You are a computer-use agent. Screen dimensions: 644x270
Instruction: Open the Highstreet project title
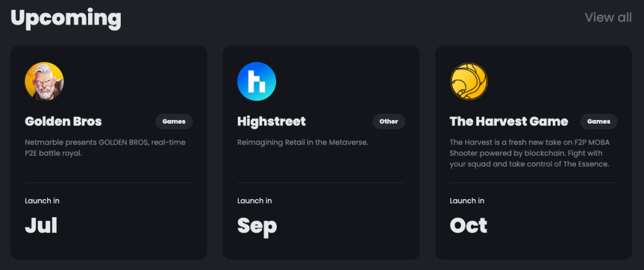click(x=271, y=121)
